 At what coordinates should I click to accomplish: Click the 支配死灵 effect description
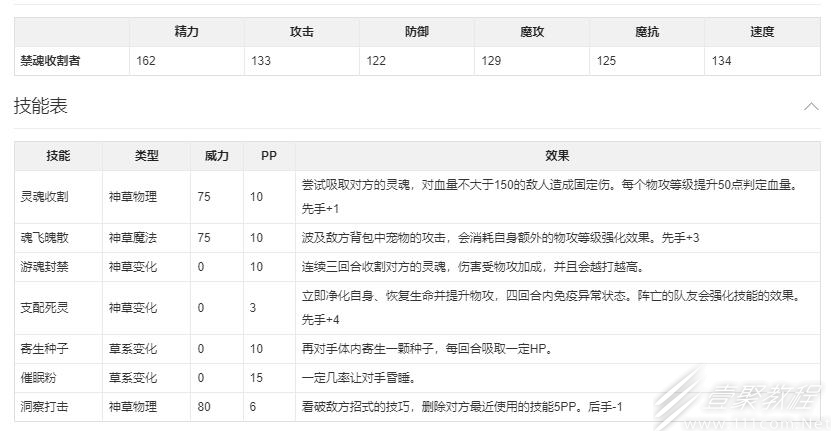[552, 308]
